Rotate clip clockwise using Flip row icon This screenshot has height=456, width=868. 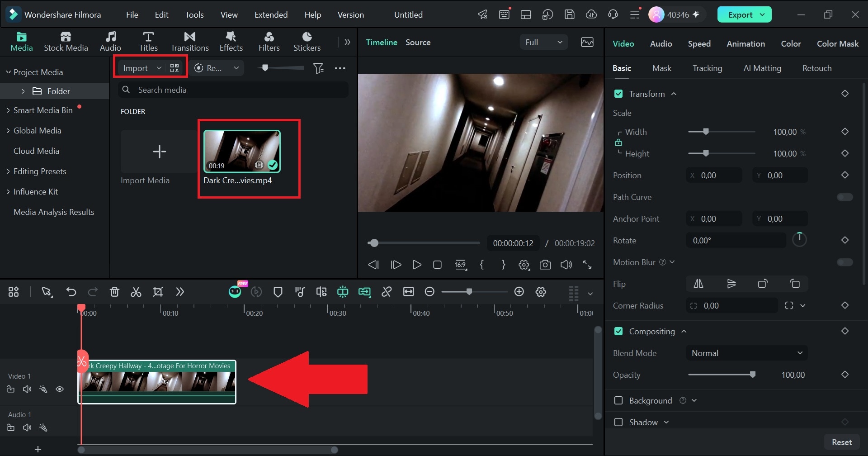pos(763,284)
